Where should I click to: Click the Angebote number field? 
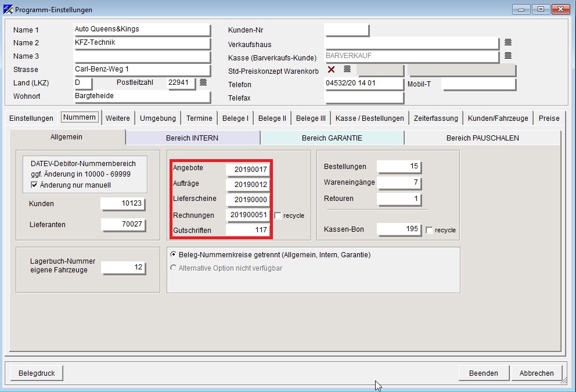pyautogui.click(x=248, y=169)
